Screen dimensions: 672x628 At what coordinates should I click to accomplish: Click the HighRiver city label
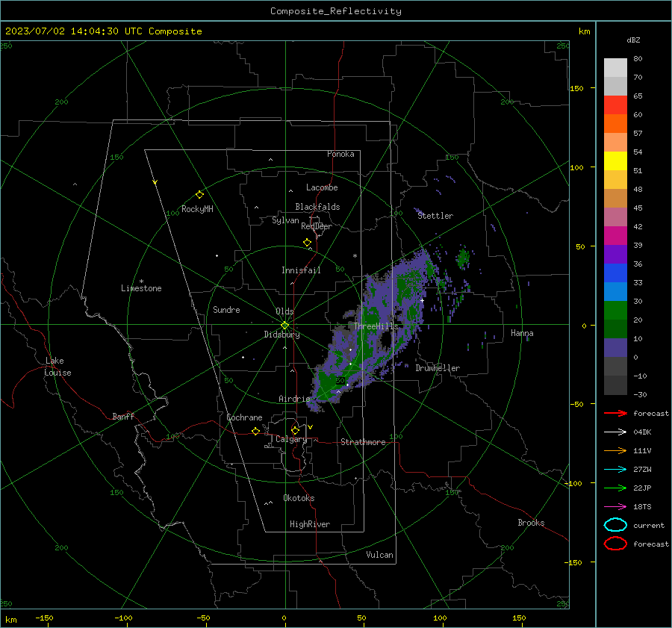point(310,524)
